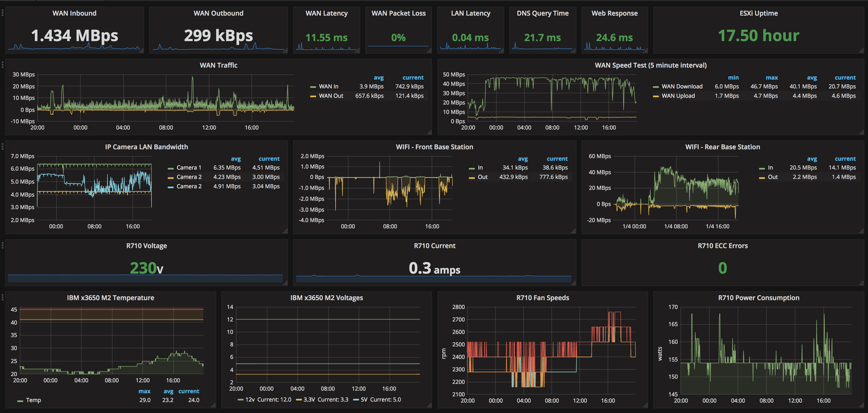This screenshot has height=413, width=868.
Task: Open the R710 Fan Speeds title menu
Action: [543, 298]
